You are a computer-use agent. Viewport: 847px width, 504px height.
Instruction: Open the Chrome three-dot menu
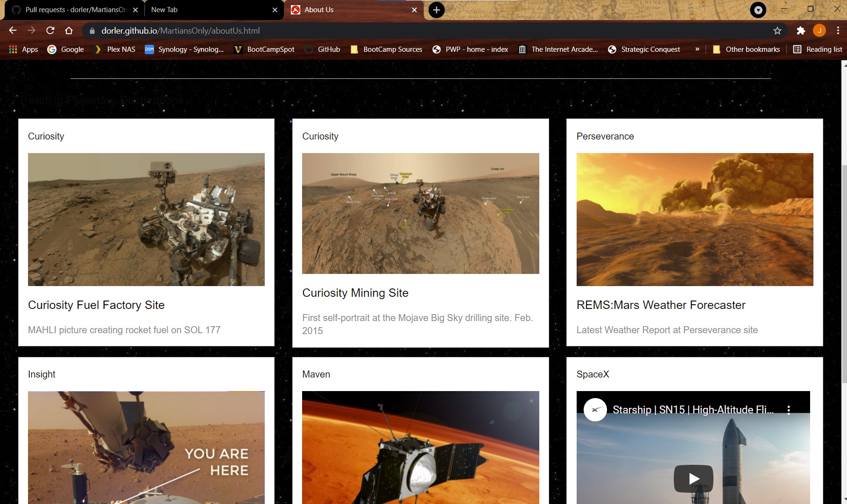838,31
